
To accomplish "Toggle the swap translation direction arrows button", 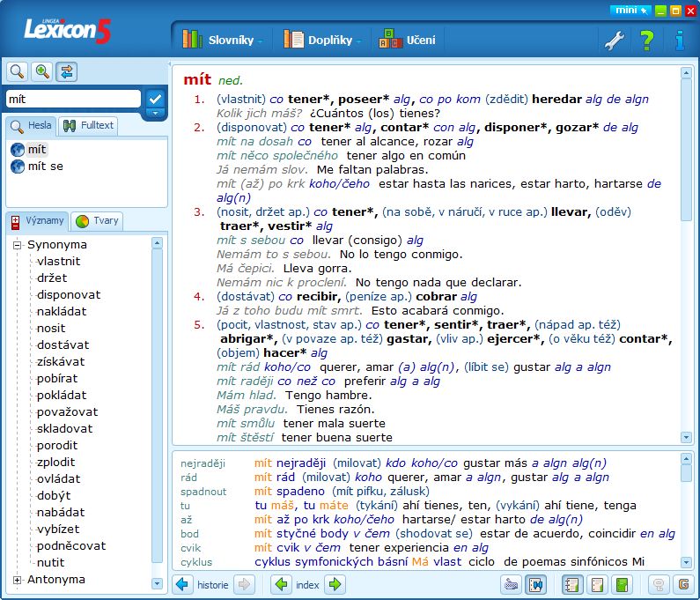I will coord(67,71).
